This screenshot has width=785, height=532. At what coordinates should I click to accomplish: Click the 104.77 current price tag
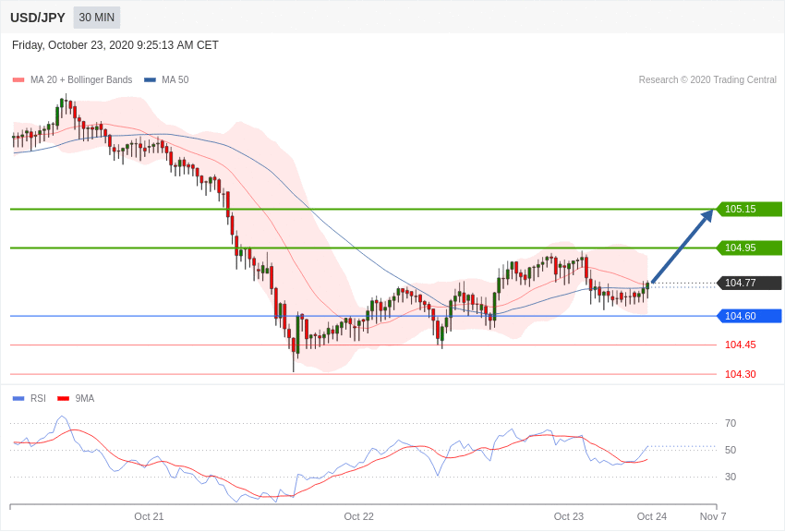pyautogui.click(x=749, y=283)
